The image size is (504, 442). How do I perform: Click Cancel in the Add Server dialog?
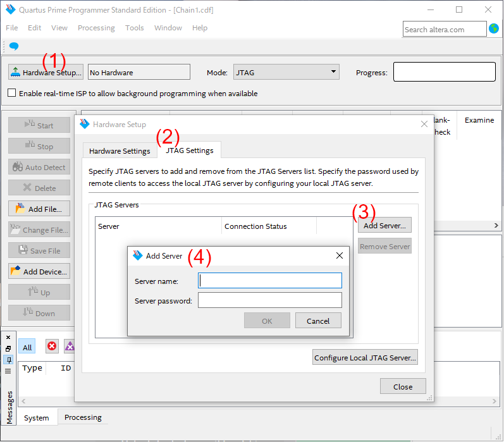click(x=318, y=321)
